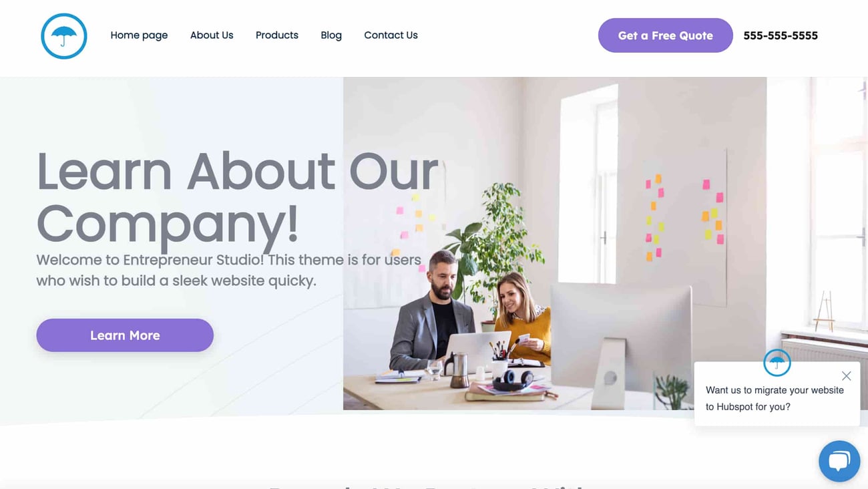Click the silver desktop monitor in photo
This screenshot has height=489, width=868.
coord(621,342)
